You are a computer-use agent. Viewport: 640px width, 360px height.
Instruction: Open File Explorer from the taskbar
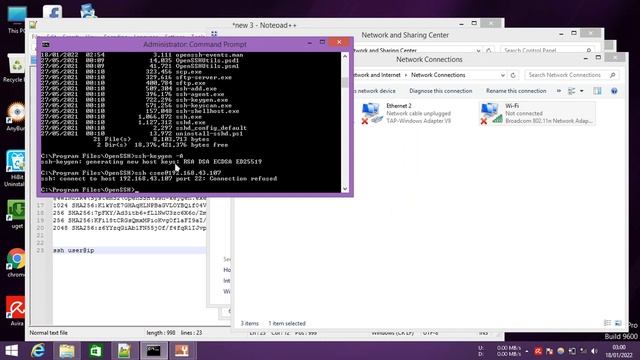[67, 351]
